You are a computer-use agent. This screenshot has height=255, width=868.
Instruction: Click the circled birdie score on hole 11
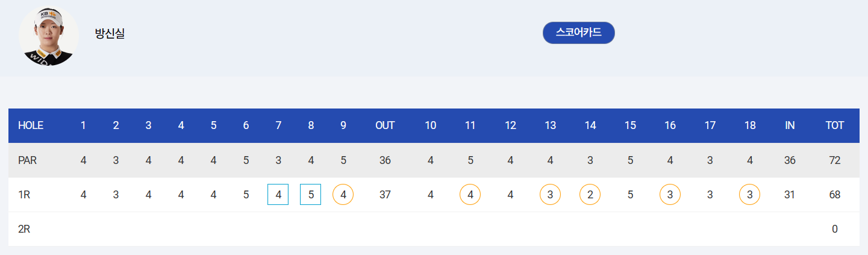tap(470, 195)
